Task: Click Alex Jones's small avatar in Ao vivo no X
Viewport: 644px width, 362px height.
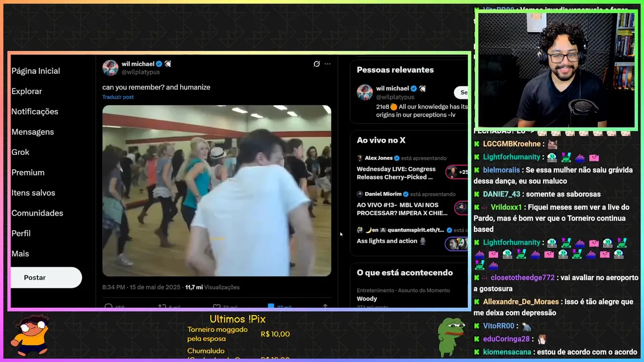Action: pos(360,158)
